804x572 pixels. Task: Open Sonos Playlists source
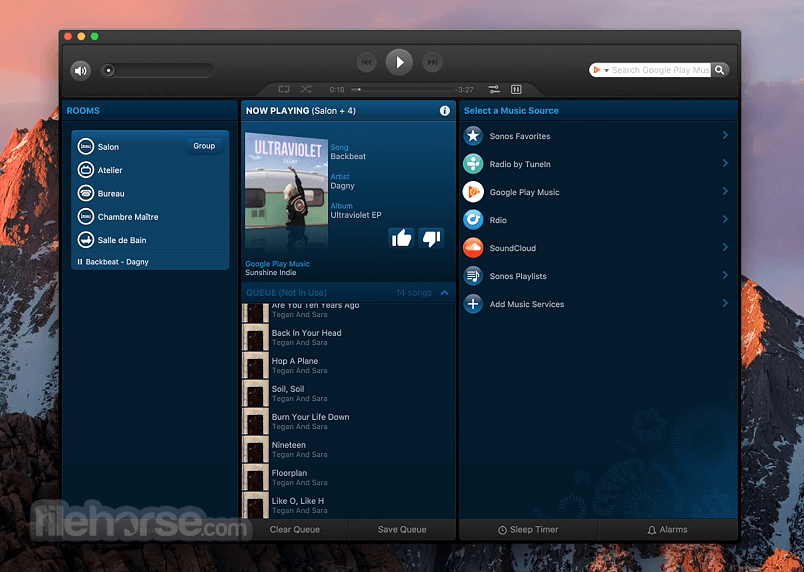(x=598, y=276)
